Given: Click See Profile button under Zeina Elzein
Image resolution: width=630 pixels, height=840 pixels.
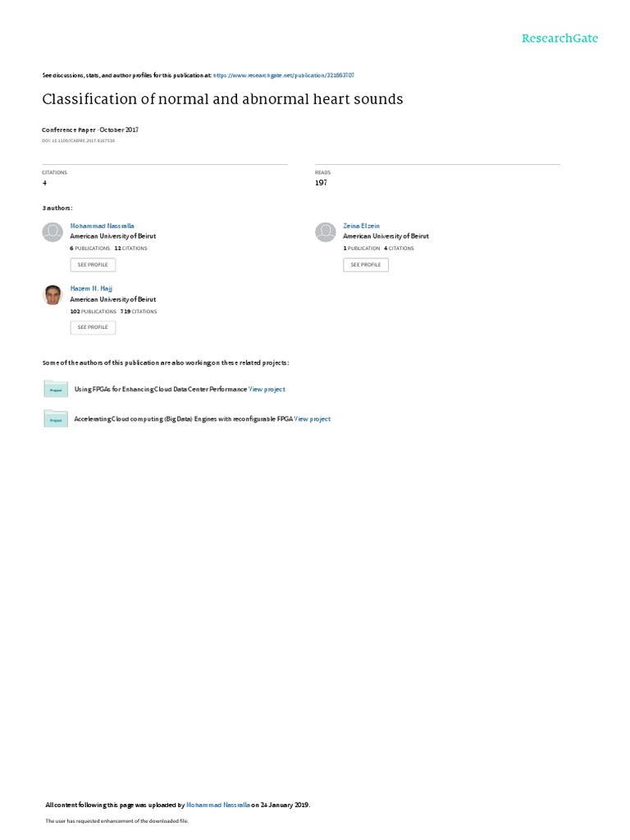Looking at the screenshot, I should pyautogui.click(x=366, y=265).
